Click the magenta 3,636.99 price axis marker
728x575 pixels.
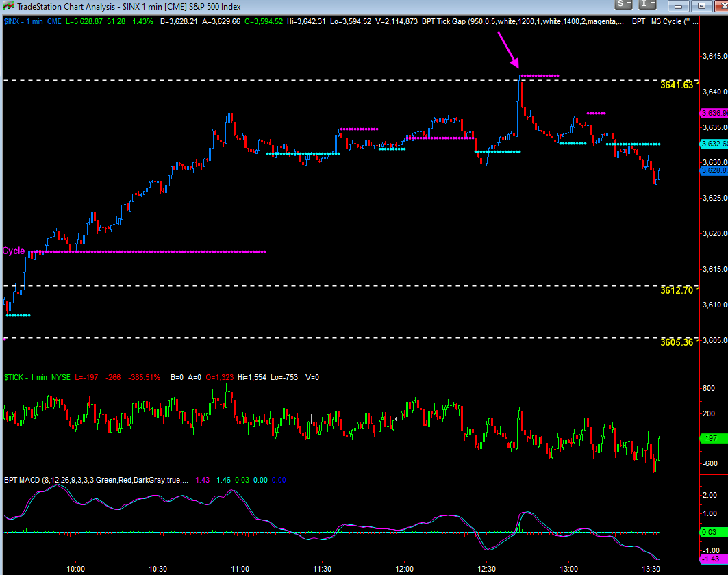coord(713,112)
